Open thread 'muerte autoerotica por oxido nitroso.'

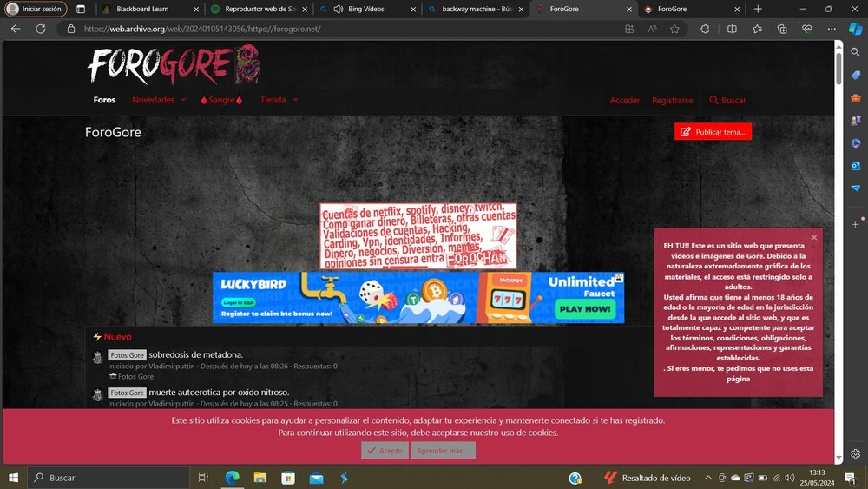click(x=219, y=392)
